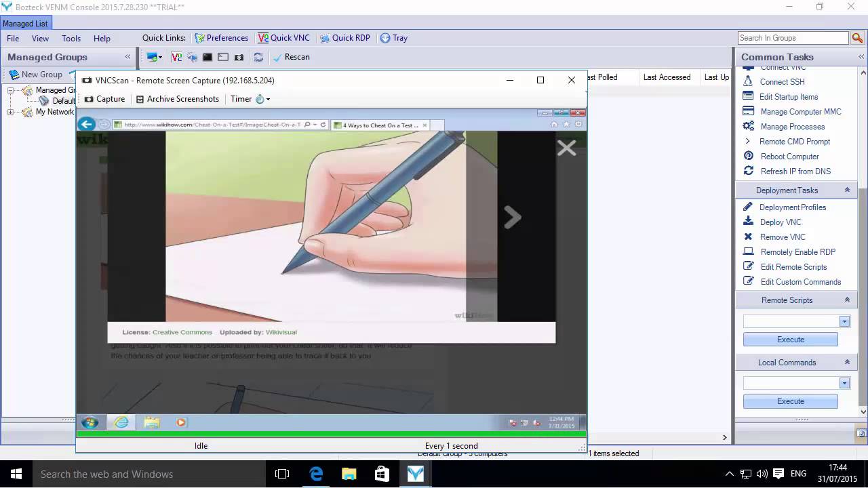The width and height of the screenshot is (868, 488).
Task: Click the remote desktop monitors toolbar icon
Action: (192, 58)
